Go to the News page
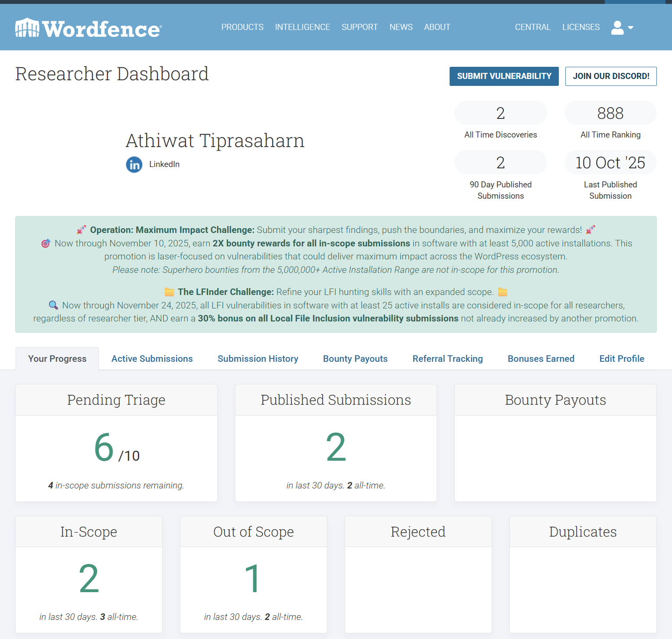The image size is (672, 639). click(x=401, y=27)
